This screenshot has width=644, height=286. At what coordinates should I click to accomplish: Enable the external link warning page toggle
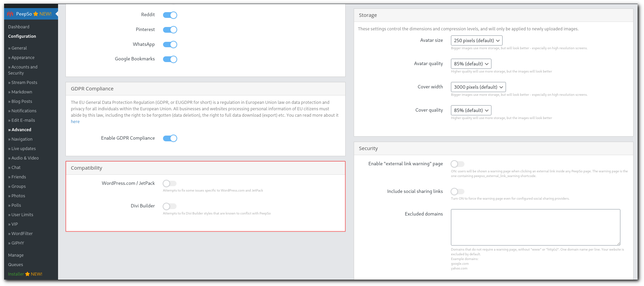point(458,164)
